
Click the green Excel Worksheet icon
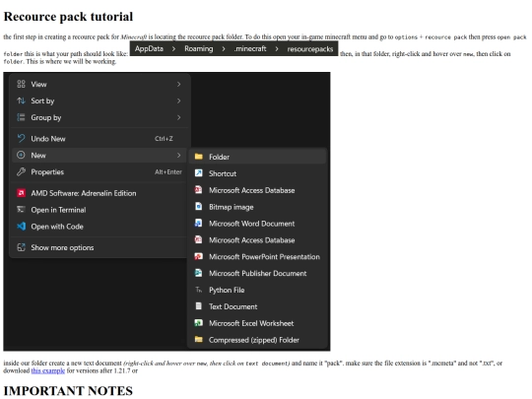click(198, 323)
